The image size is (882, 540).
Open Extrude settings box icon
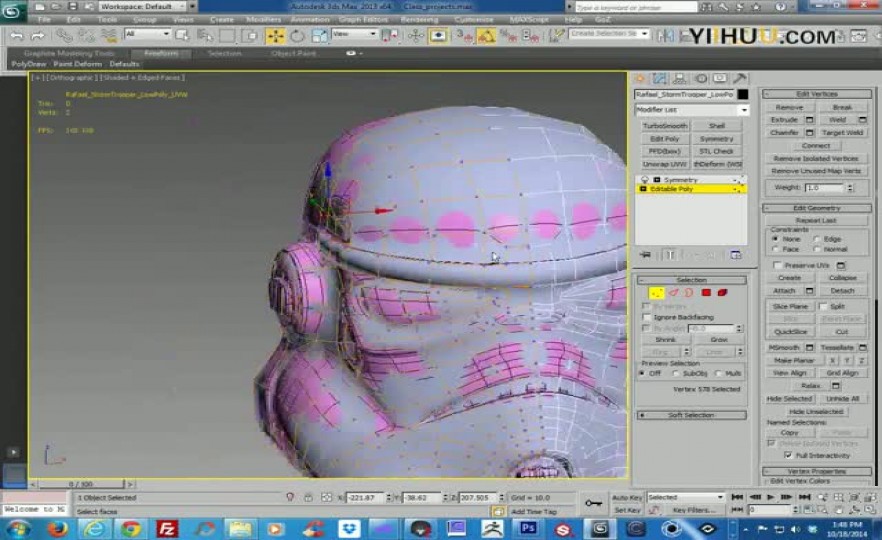809,120
